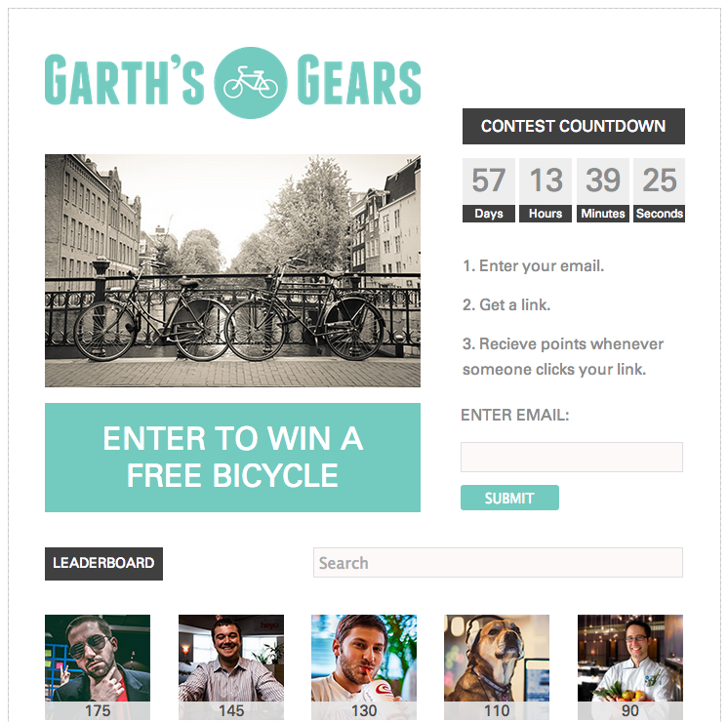This screenshot has width=728, height=722.
Task: Click the 25 Seconds countdown tile
Action: [660, 190]
